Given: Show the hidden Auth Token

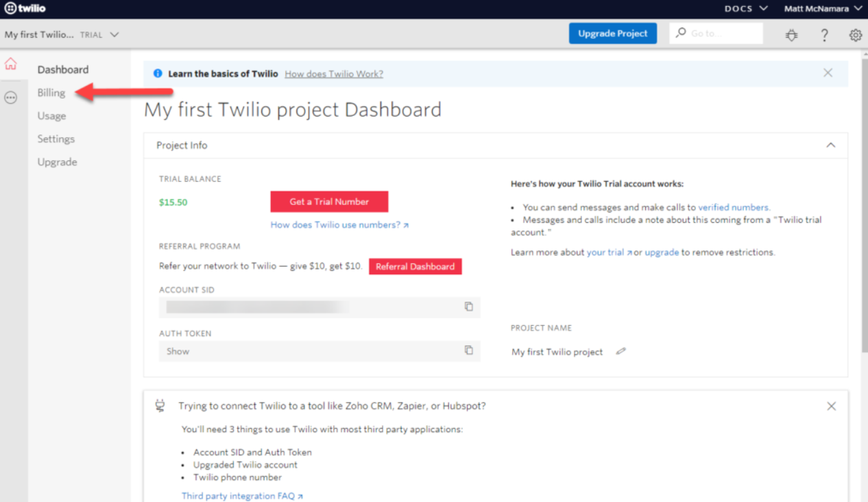Looking at the screenshot, I should [x=178, y=351].
